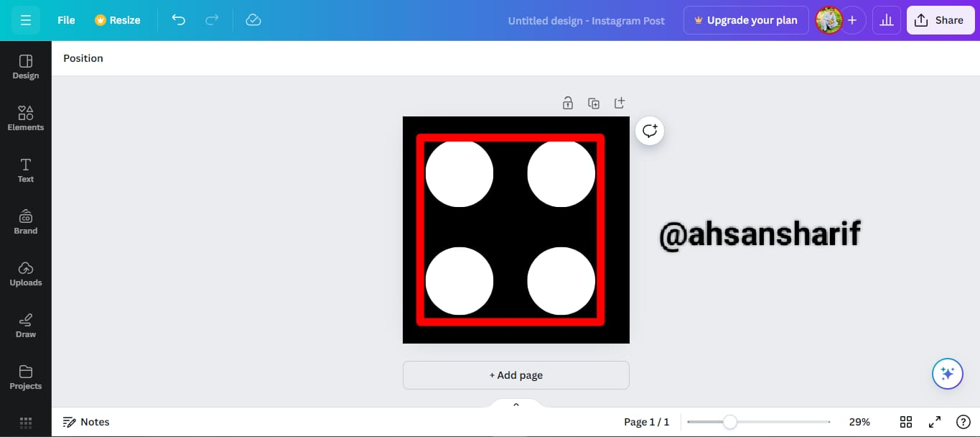Open the hamburger main menu
Screen dimensions: 980x437
coord(26,20)
